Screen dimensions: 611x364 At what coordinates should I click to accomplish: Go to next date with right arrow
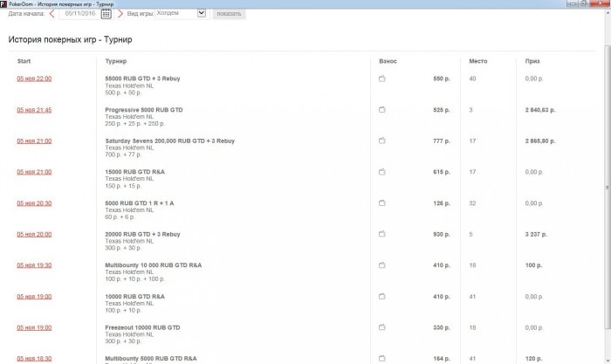[120, 14]
